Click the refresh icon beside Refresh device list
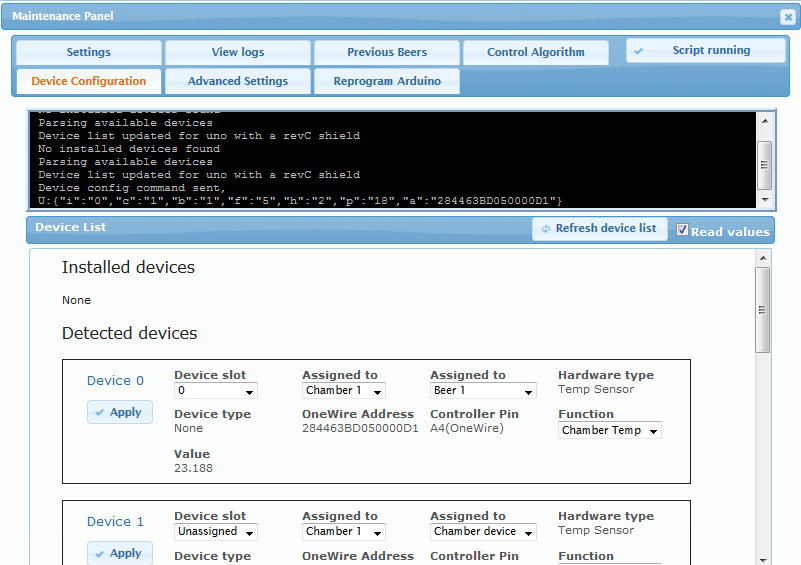This screenshot has height=565, width=801. pyautogui.click(x=545, y=229)
